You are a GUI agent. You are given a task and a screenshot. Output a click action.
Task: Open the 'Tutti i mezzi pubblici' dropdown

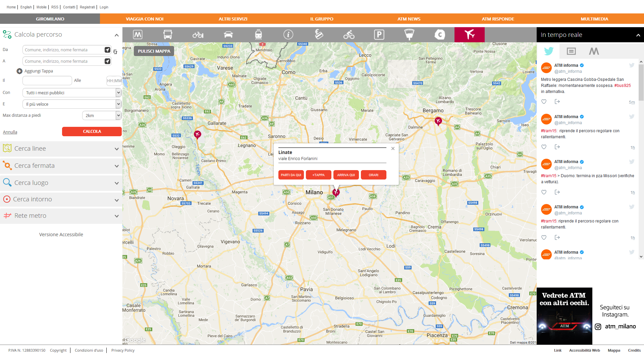point(118,93)
